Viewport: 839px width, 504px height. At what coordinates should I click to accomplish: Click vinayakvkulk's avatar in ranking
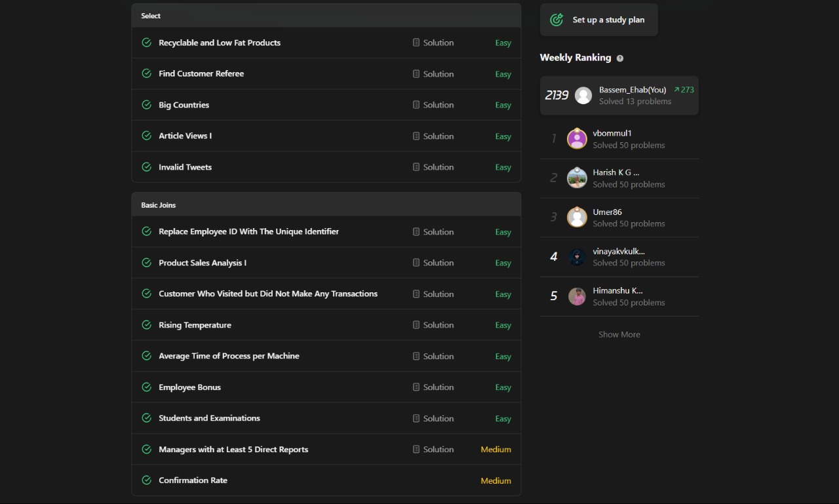[x=577, y=257]
